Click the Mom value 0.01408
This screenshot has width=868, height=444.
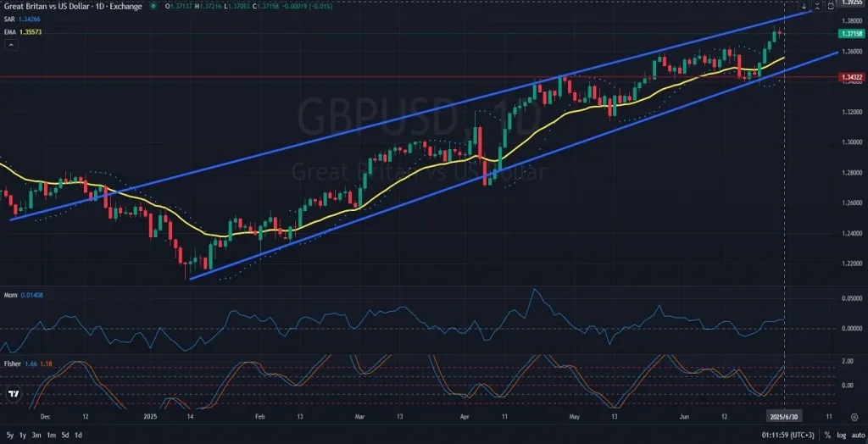click(x=31, y=295)
